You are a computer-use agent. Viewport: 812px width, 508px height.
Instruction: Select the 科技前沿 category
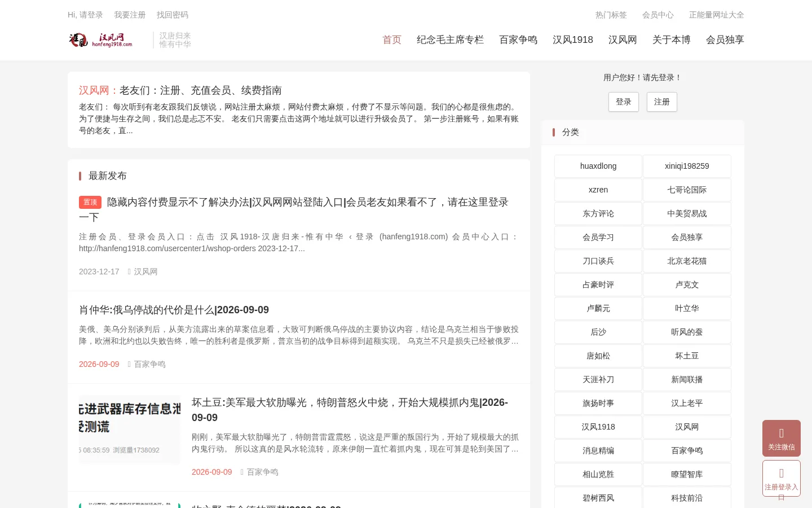point(687,497)
